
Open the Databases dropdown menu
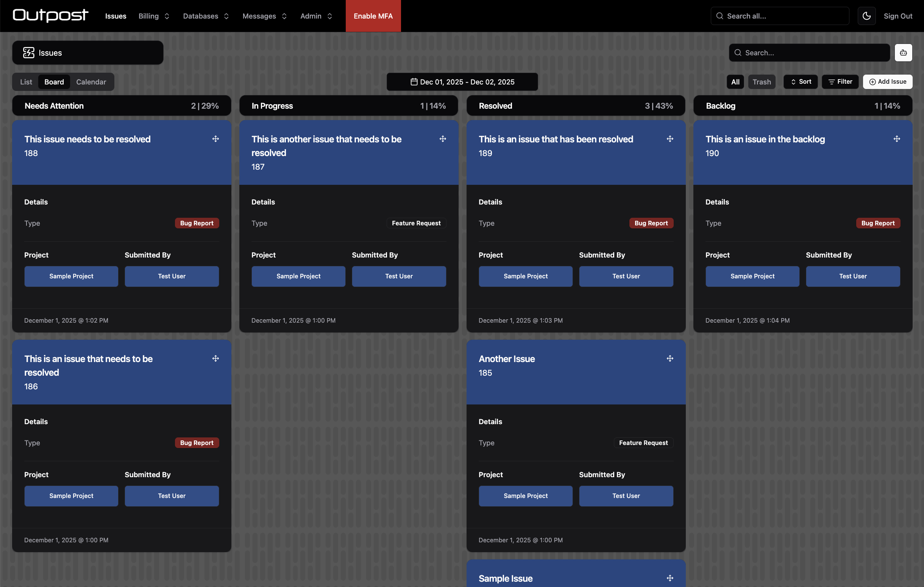tap(206, 16)
